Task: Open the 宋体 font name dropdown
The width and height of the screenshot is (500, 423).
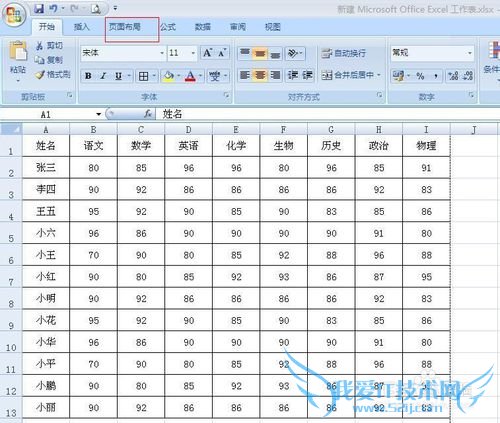Action: [x=162, y=53]
